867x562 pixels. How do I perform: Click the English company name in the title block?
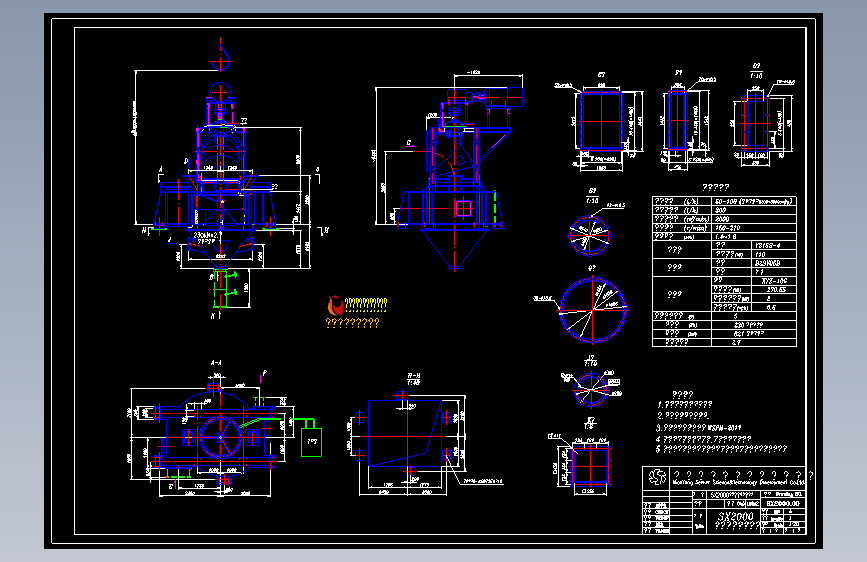click(x=738, y=483)
